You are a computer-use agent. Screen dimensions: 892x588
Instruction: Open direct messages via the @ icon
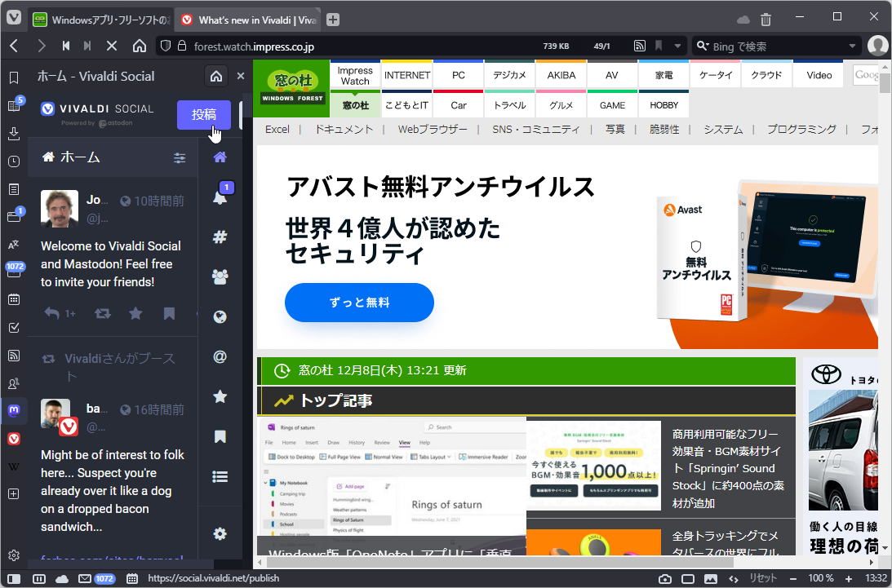[x=219, y=356]
